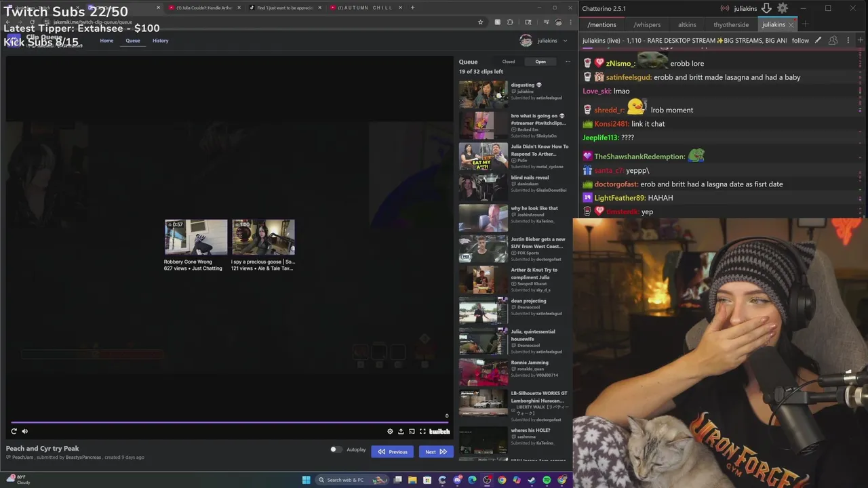Select the 'Ronnie Jamming' clip
The height and width of the screenshot is (488, 868).
coord(514,372)
